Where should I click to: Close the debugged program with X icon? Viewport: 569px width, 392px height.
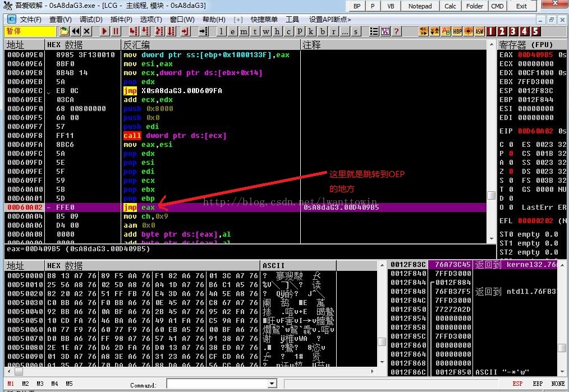tap(87, 31)
